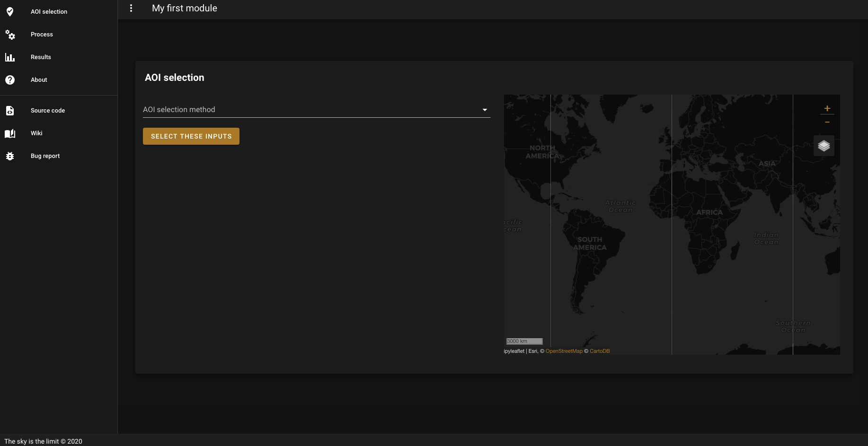Image resolution: width=868 pixels, height=446 pixels.
Task: Click the Wiki book icon
Action: (10, 133)
